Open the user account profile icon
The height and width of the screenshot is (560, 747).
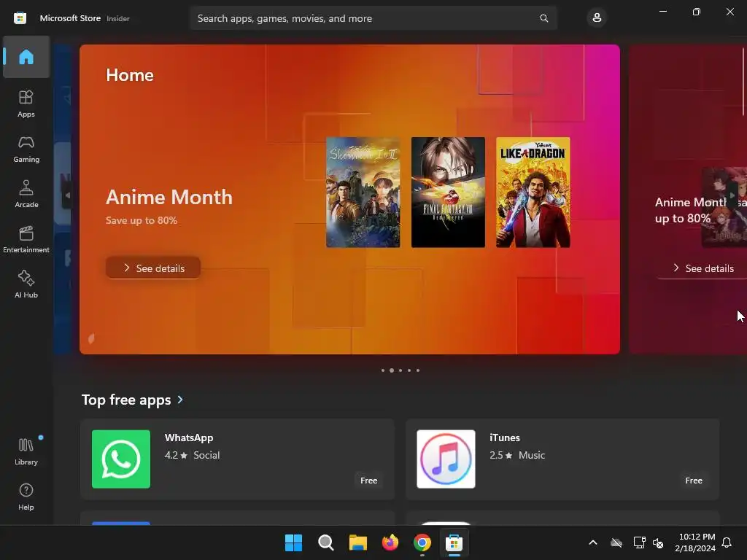coord(597,18)
